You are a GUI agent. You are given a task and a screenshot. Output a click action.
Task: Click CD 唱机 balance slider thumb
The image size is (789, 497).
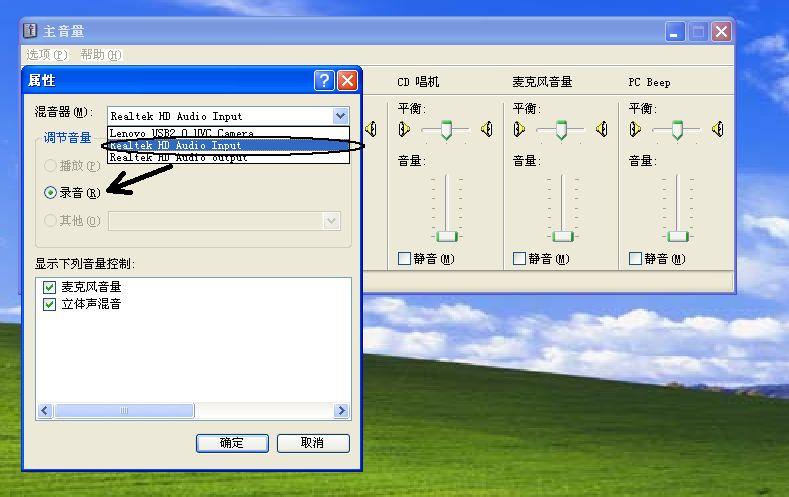click(446, 129)
